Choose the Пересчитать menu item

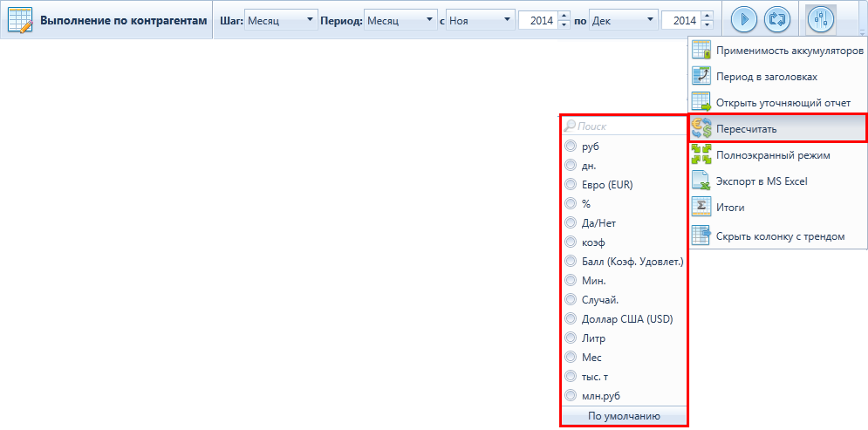click(x=777, y=129)
